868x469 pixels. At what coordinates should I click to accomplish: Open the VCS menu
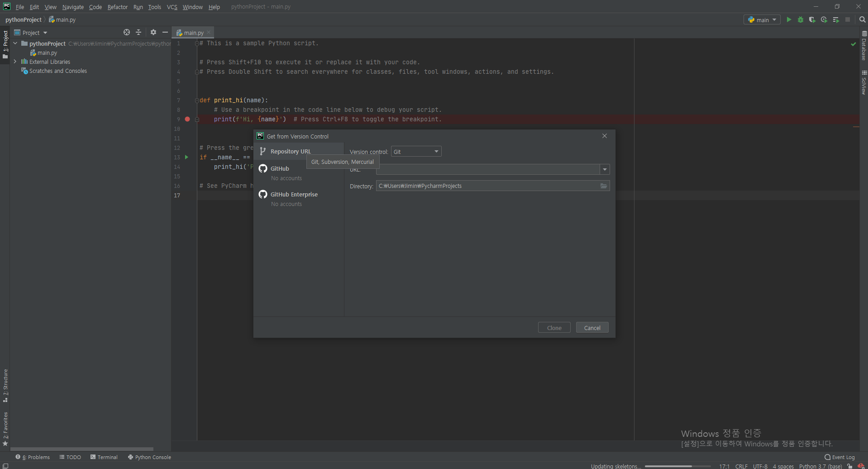(x=172, y=7)
